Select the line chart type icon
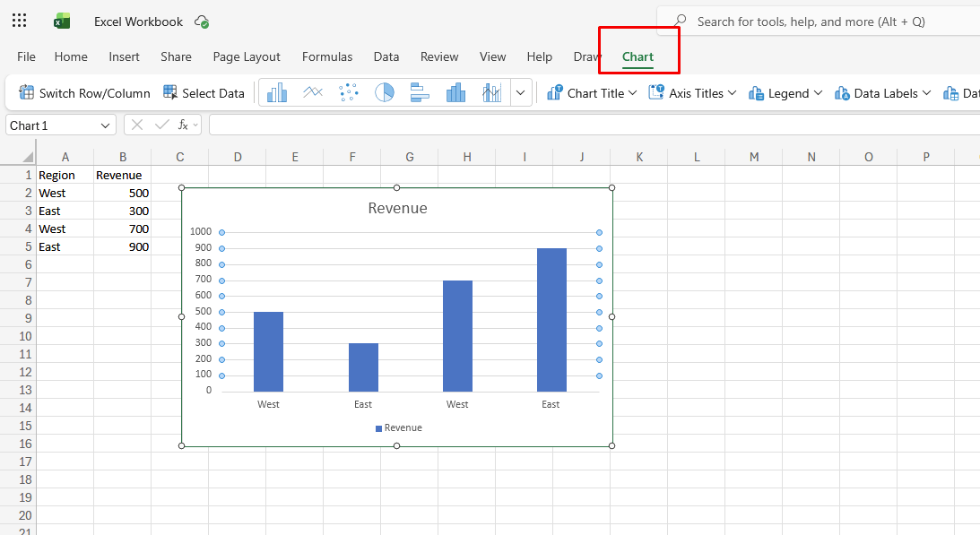The image size is (980, 535). point(313,93)
